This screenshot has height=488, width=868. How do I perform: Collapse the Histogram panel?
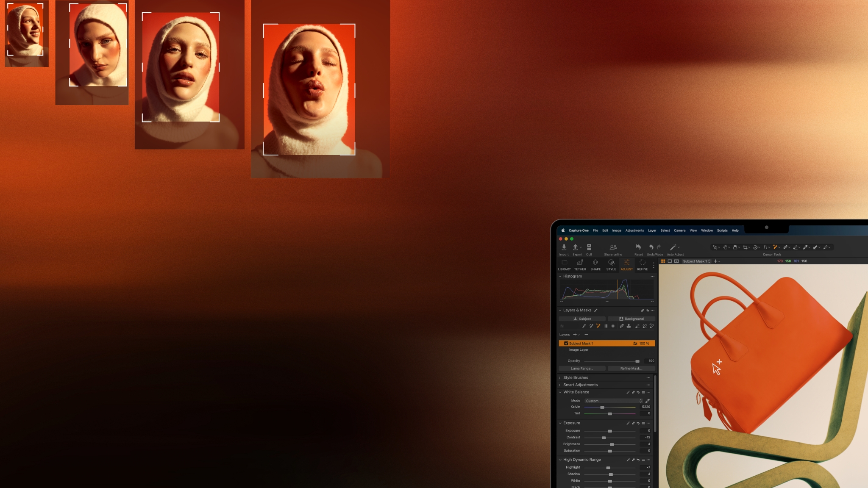tap(560, 276)
